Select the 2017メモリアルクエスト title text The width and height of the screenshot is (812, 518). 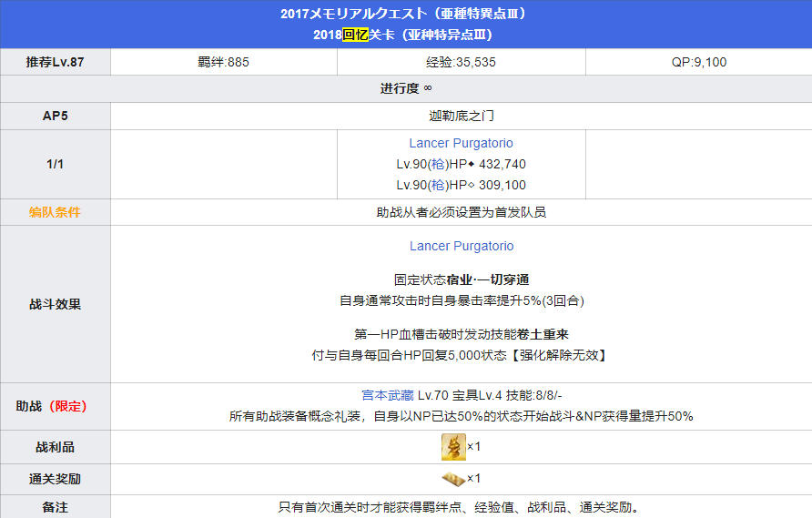click(x=403, y=14)
